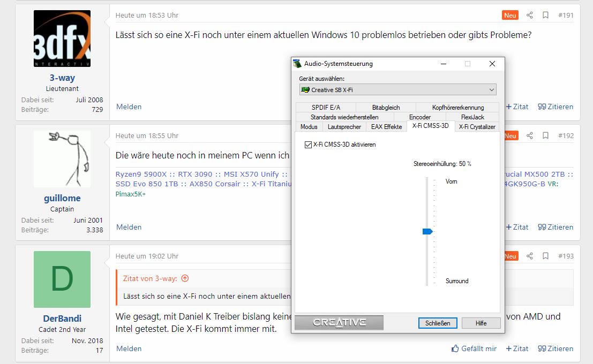Open DerBandi's green D avatar

[x=62, y=279]
